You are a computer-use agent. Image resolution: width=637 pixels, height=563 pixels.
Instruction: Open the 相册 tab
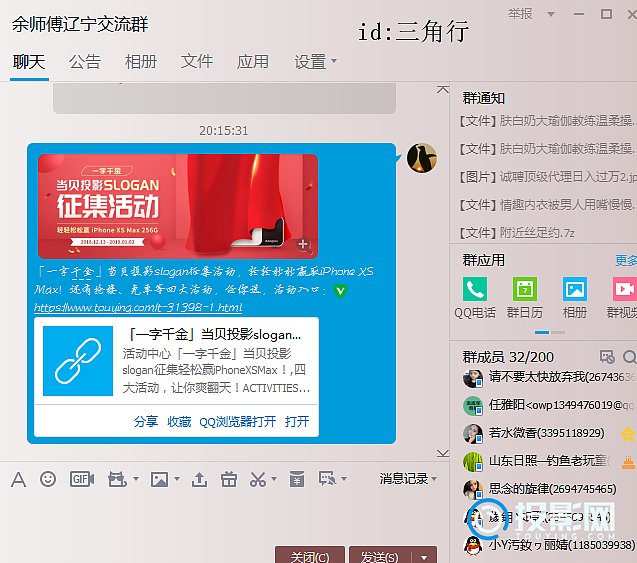(141, 62)
